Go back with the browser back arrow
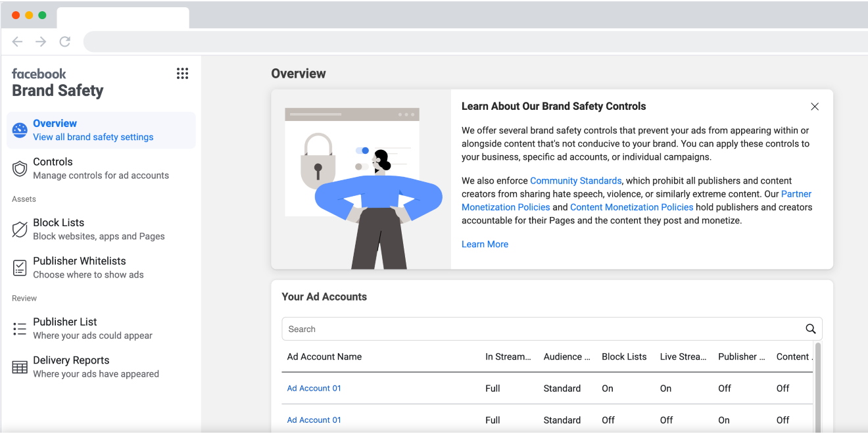 (18, 41)
